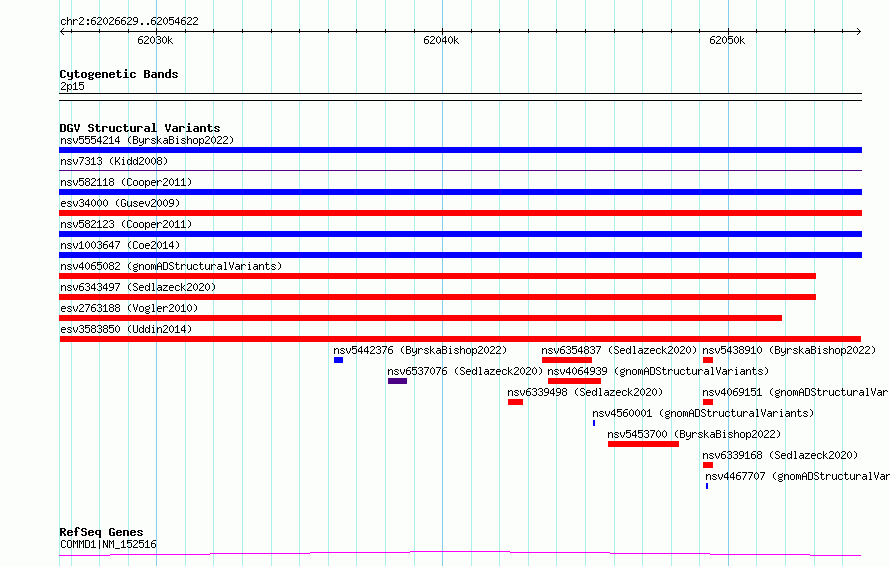Click the 62040k ruler tick label
The width and height of the screenshot is (890, 566).
tap(441, 40)
